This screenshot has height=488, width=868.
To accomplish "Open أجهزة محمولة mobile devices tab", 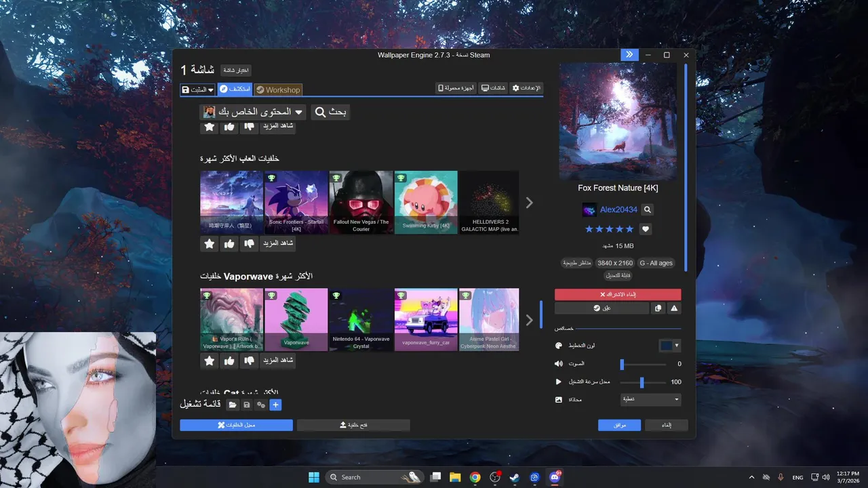I will (456, 88).
